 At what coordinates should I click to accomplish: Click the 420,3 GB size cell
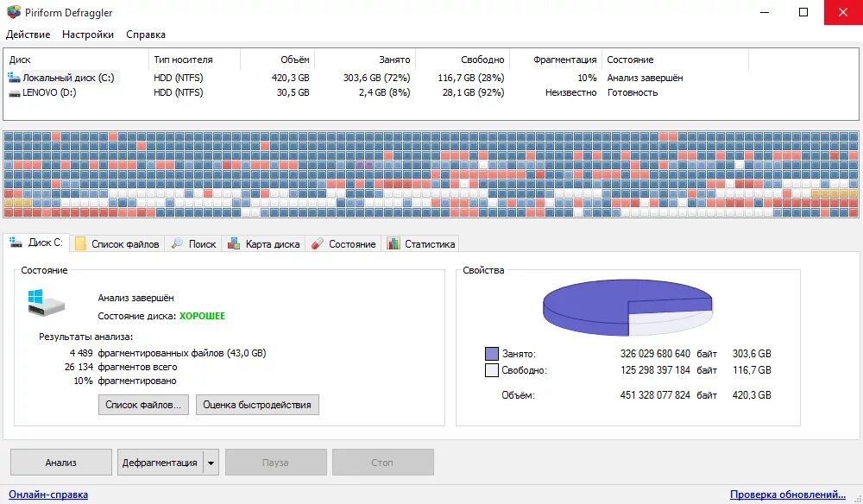290,78
